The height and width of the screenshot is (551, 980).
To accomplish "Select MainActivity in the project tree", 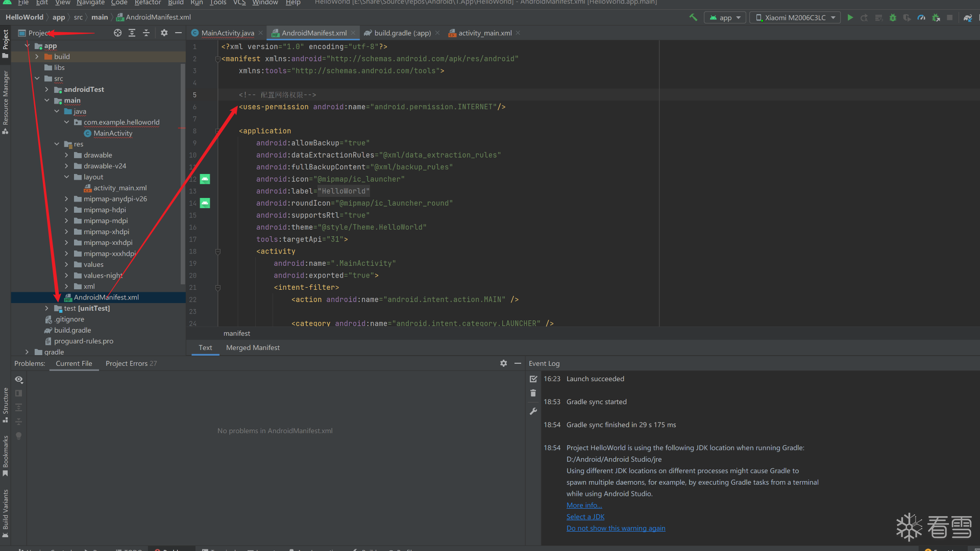I will (113, 133).
